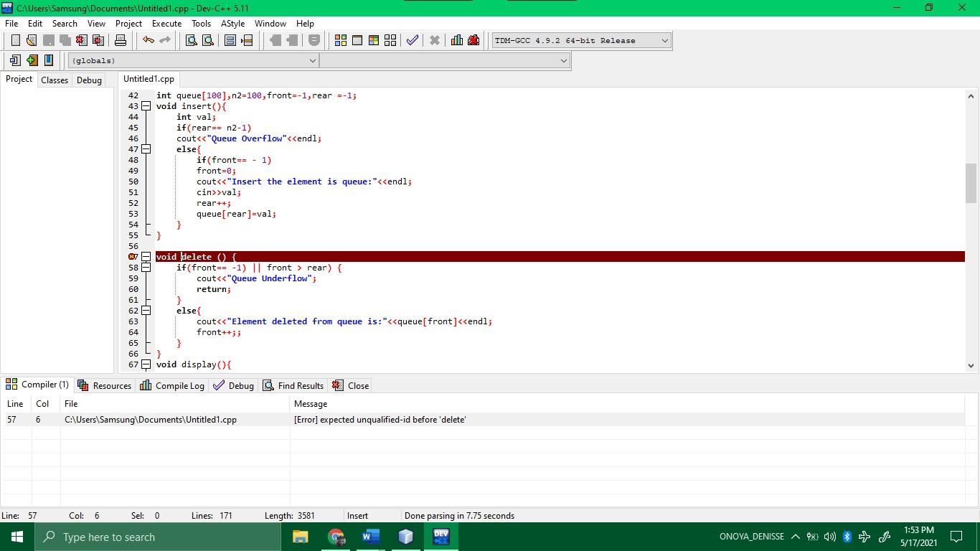Click Close in the compiler results panel
Screen dimensions: 980x551
357,385
